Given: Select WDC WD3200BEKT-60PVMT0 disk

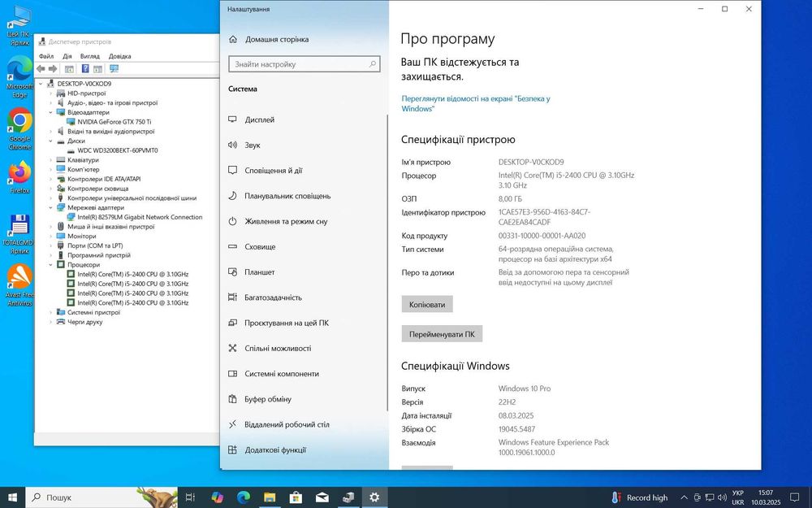Looking at the screenshot, I should (x=117, y=150).
